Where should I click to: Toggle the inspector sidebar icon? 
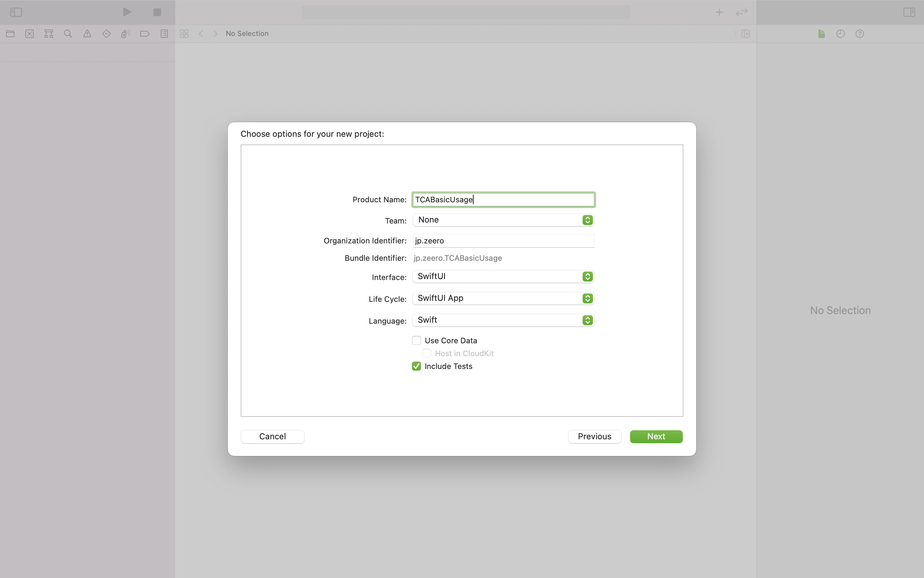[909, 12]
